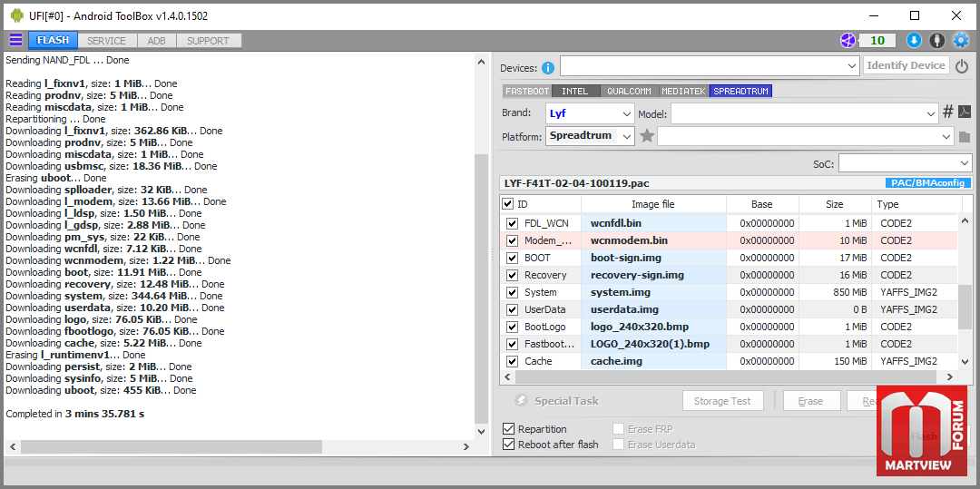Toggle the select-all ID header checkbox

507,204
